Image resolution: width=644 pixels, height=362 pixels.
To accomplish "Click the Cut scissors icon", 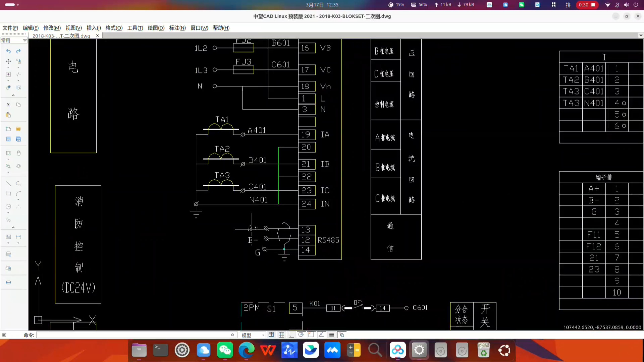I will point(8,105).
